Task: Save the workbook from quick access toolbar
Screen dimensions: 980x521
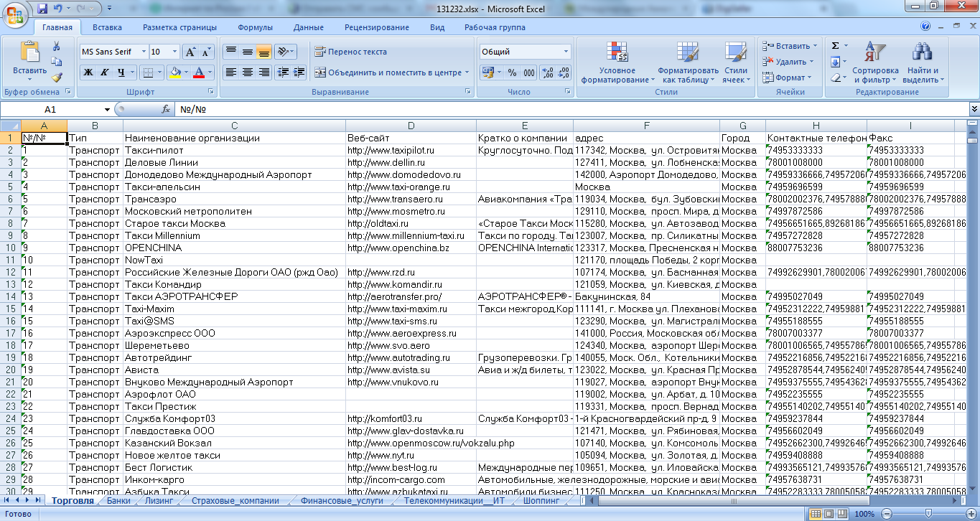Action: (x=42, y=9)
